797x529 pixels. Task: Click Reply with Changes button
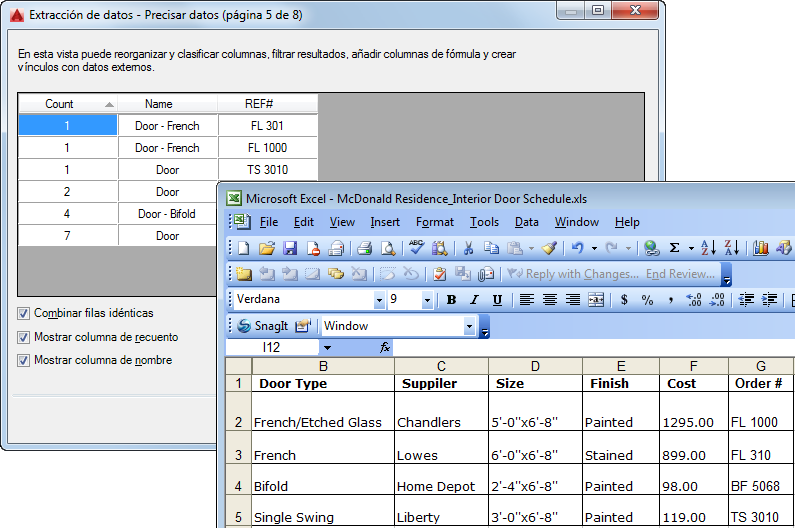pyautogui.click(x=573, y=274)
